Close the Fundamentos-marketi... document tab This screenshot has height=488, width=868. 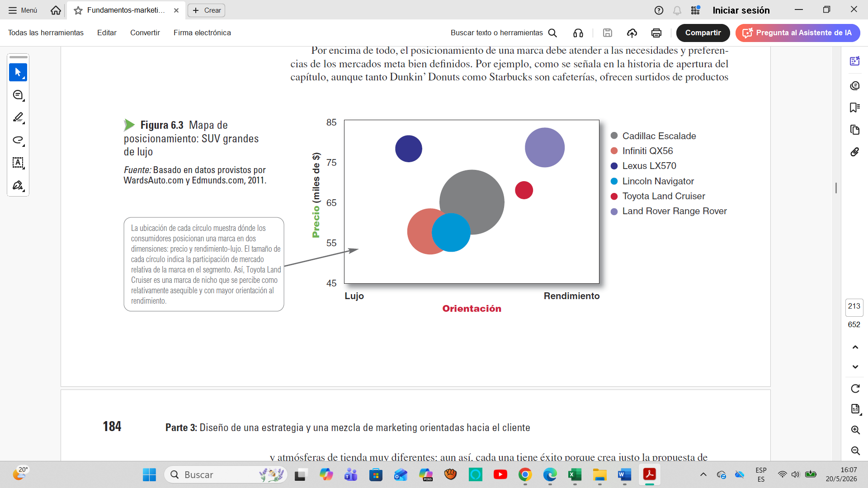[176, 10]
